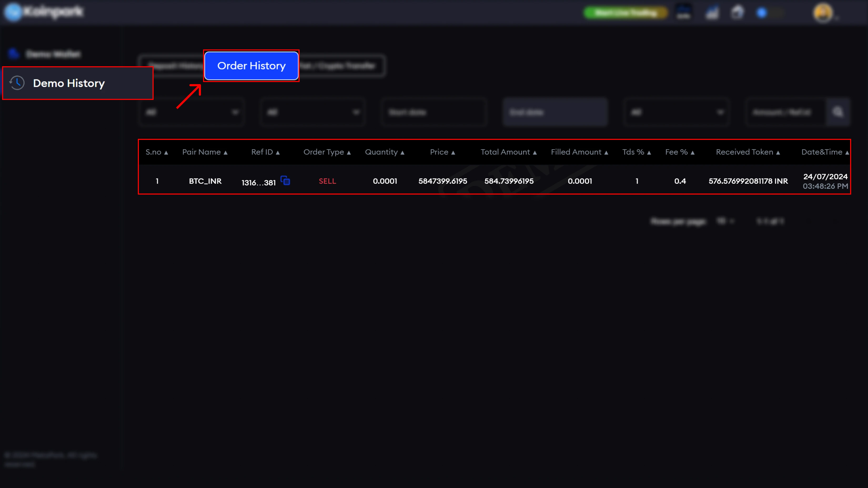Click the green Start Live Trading button
This screenshot has height=488, width=868.
click(626, 13)
